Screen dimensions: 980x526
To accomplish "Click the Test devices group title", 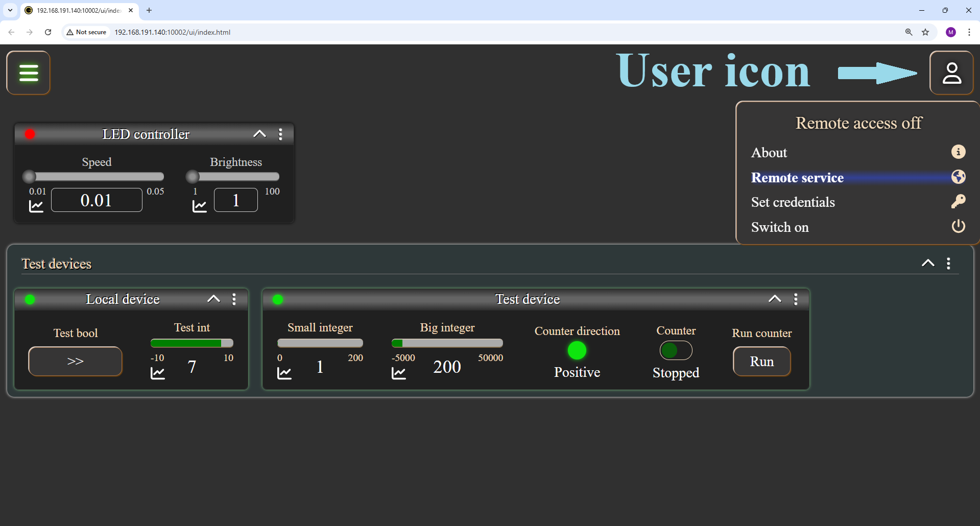I will (x=56, y=264).
